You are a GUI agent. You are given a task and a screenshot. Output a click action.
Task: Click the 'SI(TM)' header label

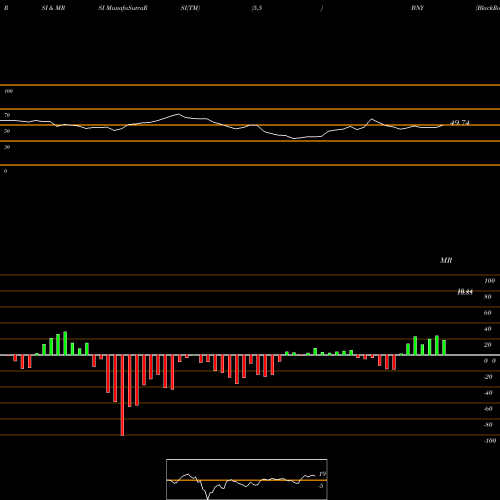pos(190,8)
